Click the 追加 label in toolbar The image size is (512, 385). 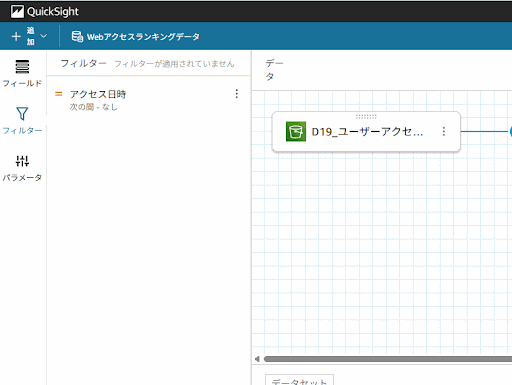pyautogui.click(x=31, y=36)
